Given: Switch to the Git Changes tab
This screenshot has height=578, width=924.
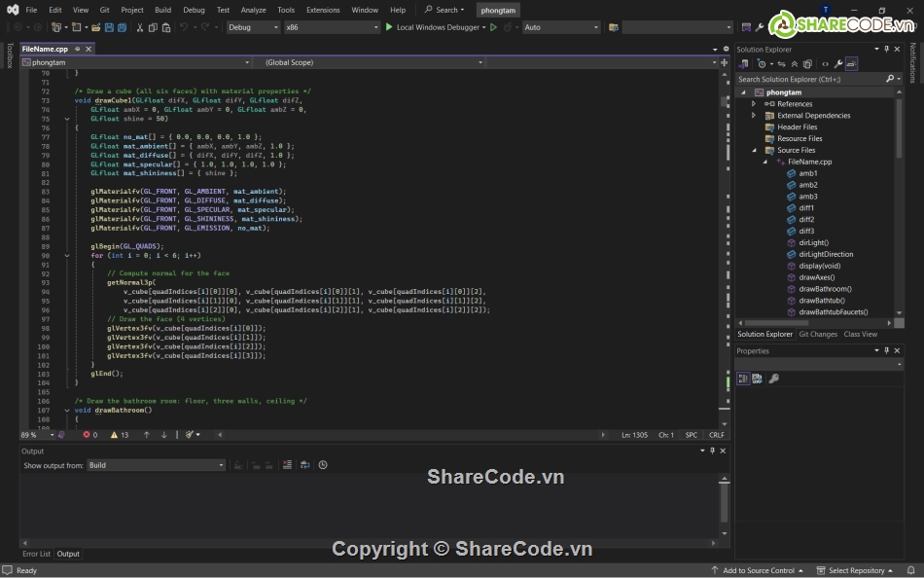Looking at the screenshot, I should point(818,334).
